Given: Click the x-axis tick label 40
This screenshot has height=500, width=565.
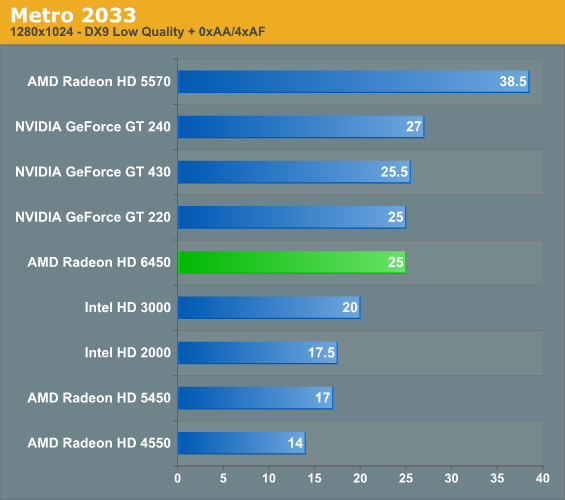Looking at the screenshot, I should click(543, 478).
